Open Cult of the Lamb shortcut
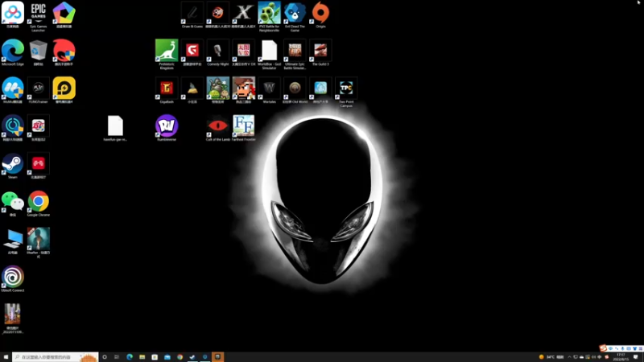Screen dimensions: 644x362 [x=217, y=128]
